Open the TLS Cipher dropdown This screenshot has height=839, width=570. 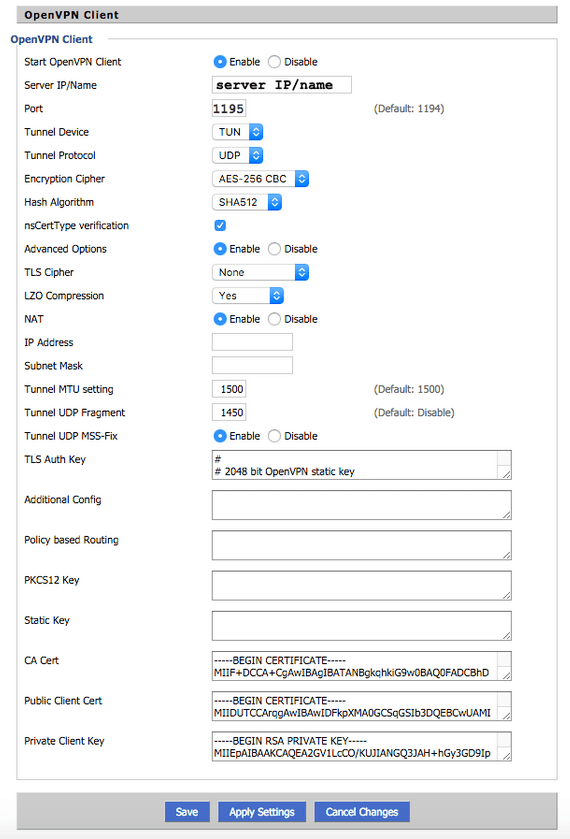pos(261,273)
